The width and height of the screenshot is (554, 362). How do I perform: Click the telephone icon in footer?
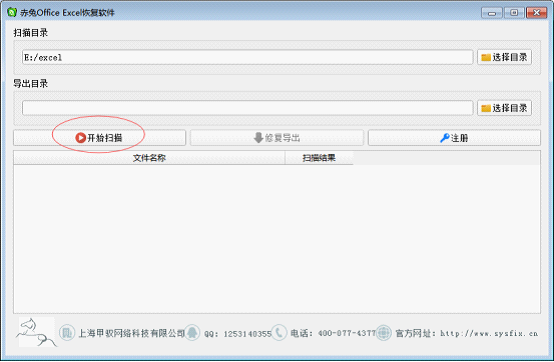coord(279,333)
